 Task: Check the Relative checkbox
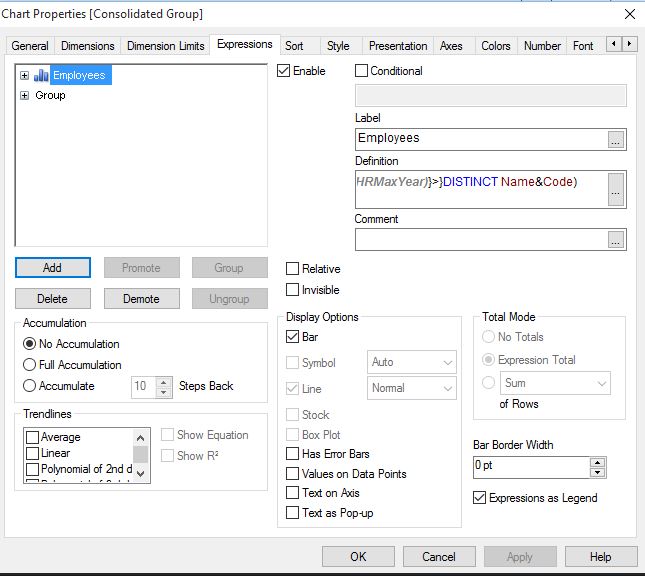tap(292, 269)
